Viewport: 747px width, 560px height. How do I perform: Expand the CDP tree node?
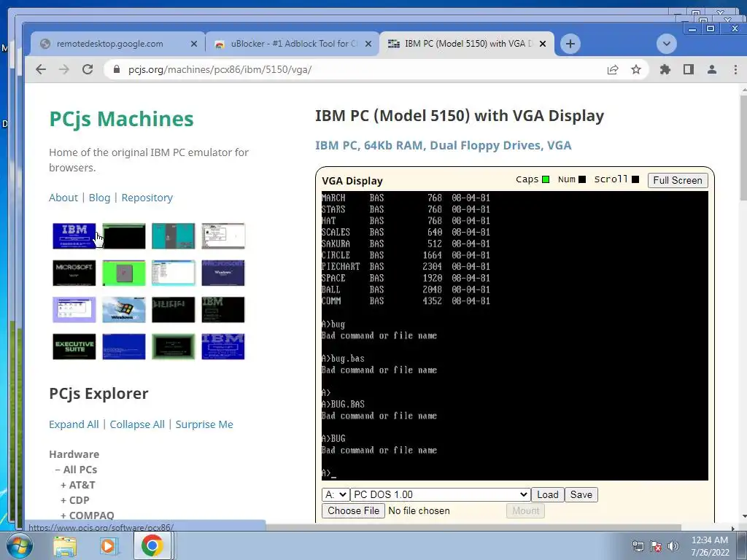pos(75,500)
